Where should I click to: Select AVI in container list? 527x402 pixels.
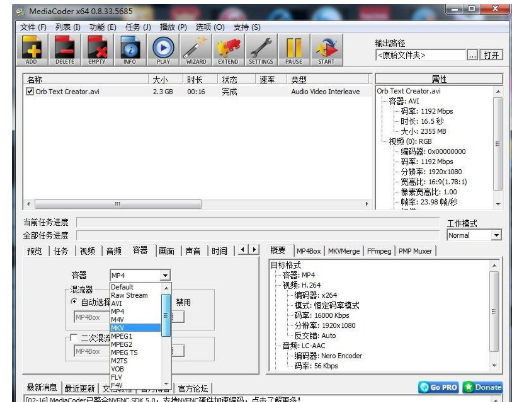[x=135, y=303]
